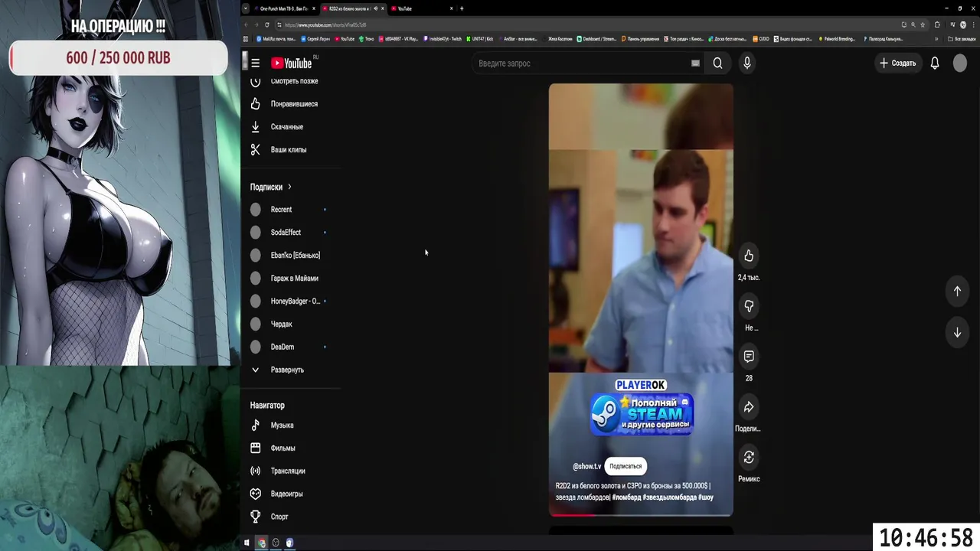The width and height of the screenshot is (980, 551).
Task: Open Mail.Ru bookmark in bookmarks bar
Action: (x=278, y=39)
